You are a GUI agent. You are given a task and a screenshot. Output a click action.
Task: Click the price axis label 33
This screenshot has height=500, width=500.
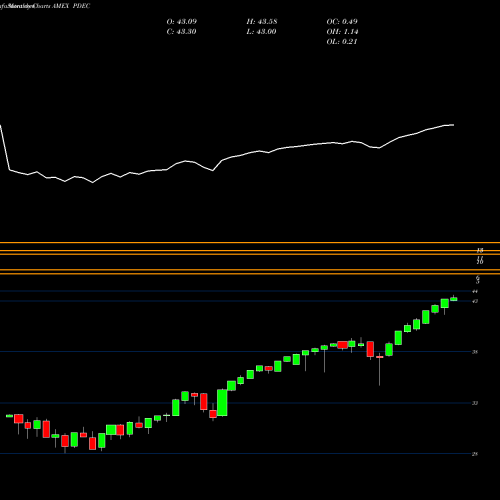(475, 403)
